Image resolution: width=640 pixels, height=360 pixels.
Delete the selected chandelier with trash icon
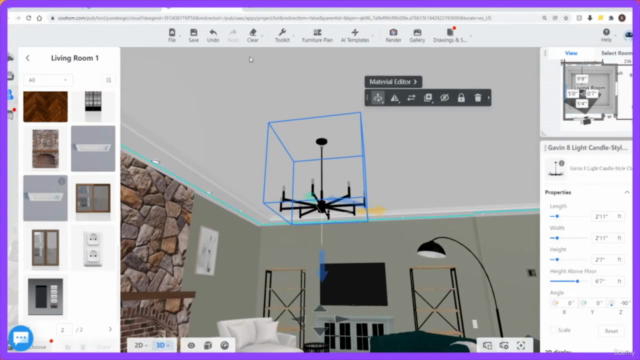coord(478,98)
